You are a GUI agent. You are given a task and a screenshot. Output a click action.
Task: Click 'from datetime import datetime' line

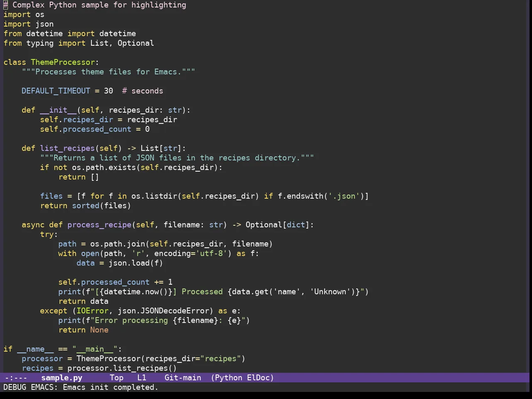[69, 34]
